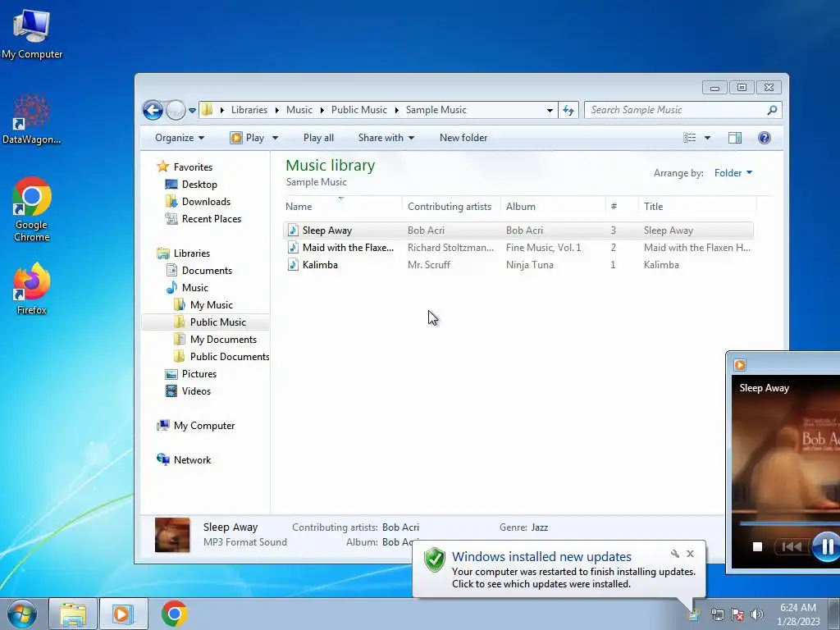Image resolution: width=840 pixels, height=630 pixels.
Task: Click Libraries in the address breadcrumb
Action: coord(249,110)
